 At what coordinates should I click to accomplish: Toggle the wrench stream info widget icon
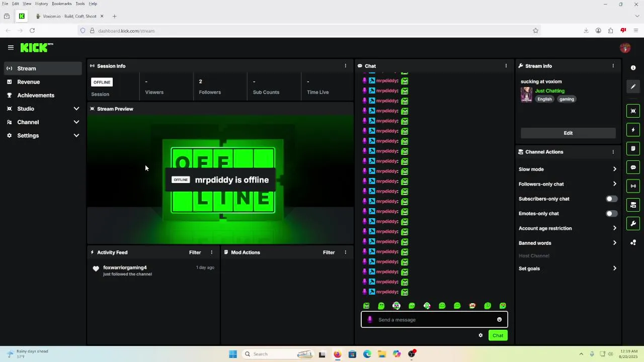click(633, 223)
